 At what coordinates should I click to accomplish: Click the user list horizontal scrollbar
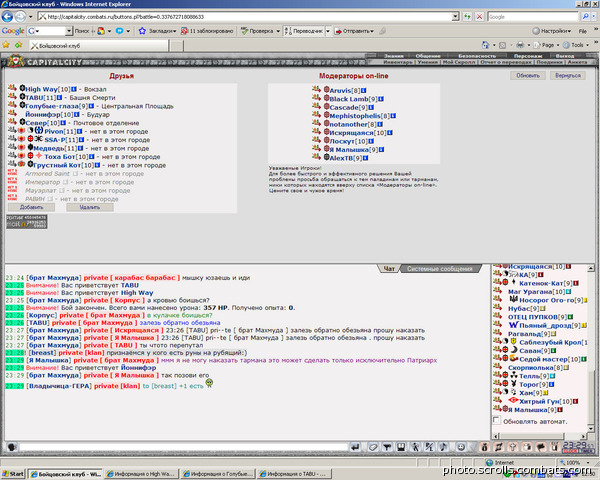pyautogui.click(x=540, y=436)
